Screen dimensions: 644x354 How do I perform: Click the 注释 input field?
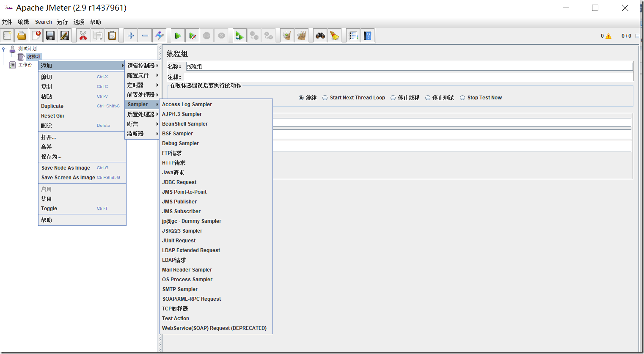408,77
